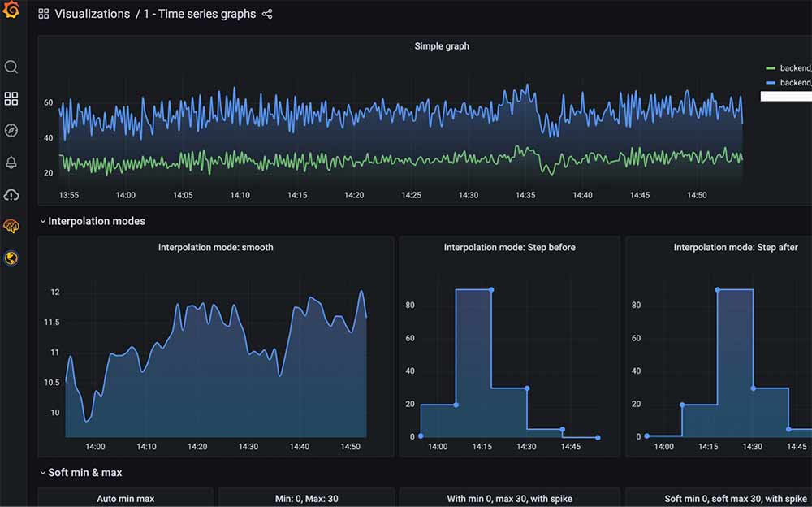Open 'Interpolation mode: Step before' panel title

tap(510, 247)
